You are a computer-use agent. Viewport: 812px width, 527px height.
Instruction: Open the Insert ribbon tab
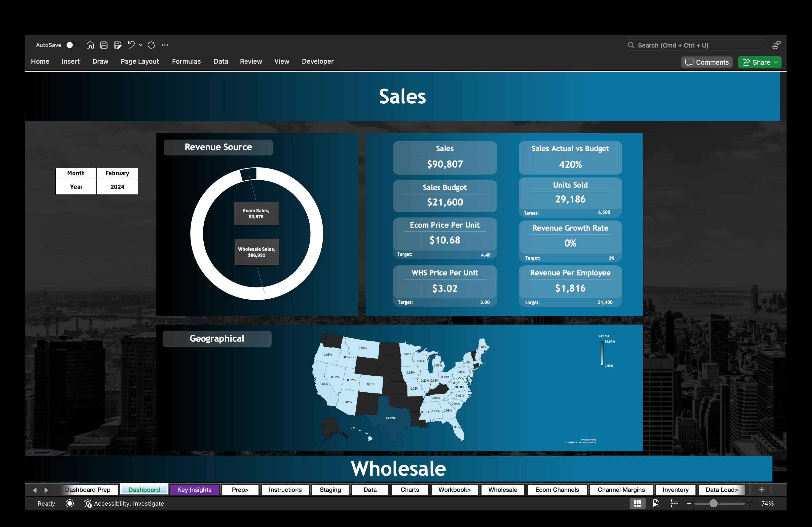click(70, 61)
